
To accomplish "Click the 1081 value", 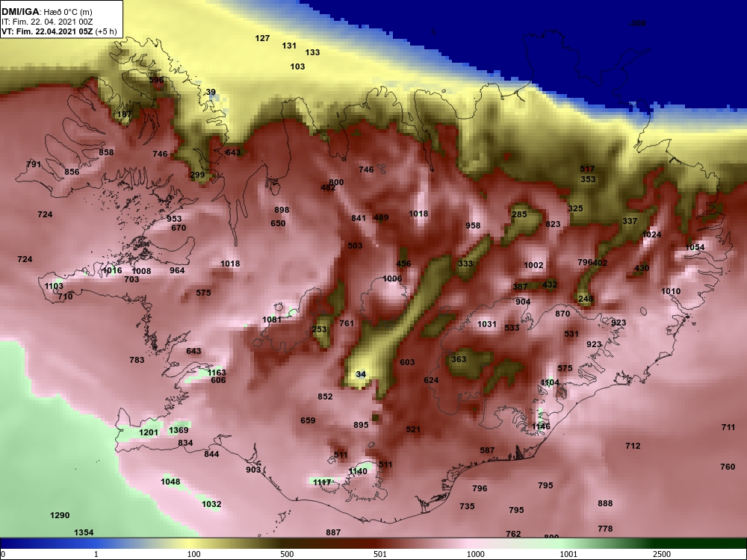I will [x=272, y=320].
